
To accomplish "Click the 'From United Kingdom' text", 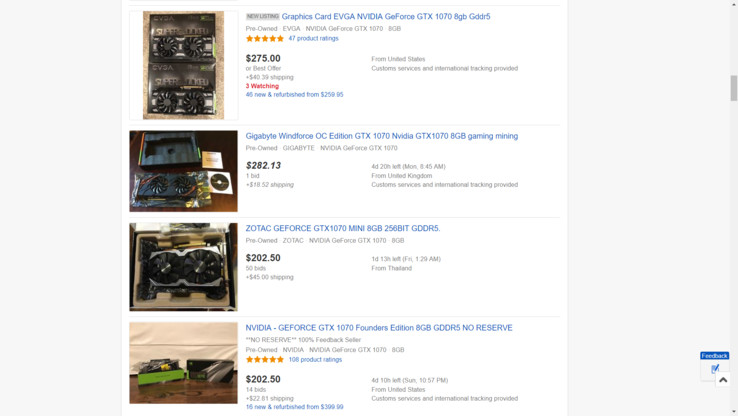I will click(401, 176).
